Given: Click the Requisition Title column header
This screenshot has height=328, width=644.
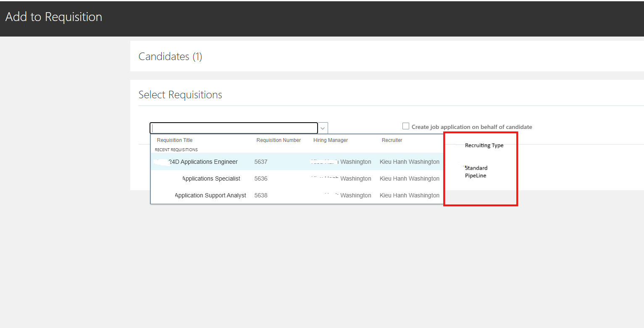Looking at the screenshot, I should [x=174, y=140].
